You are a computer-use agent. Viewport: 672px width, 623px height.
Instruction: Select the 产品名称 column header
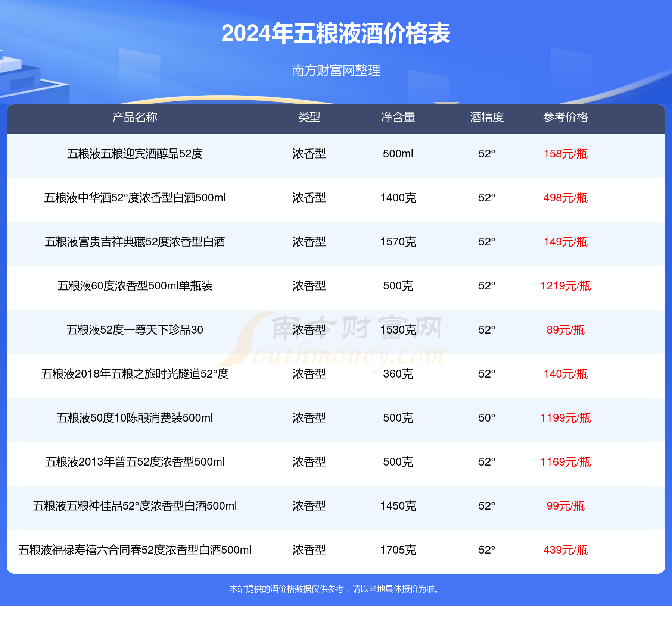click(135, 117)
